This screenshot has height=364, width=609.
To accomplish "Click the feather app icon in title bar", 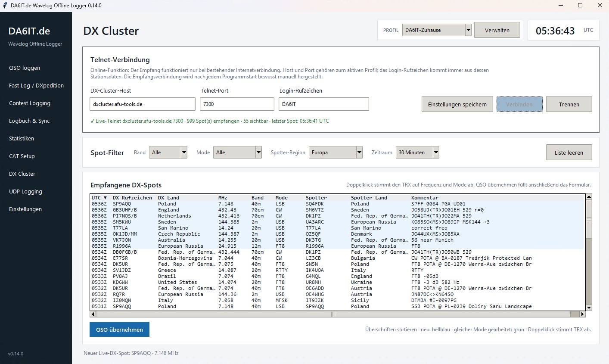I will click(x=5, y=6).
